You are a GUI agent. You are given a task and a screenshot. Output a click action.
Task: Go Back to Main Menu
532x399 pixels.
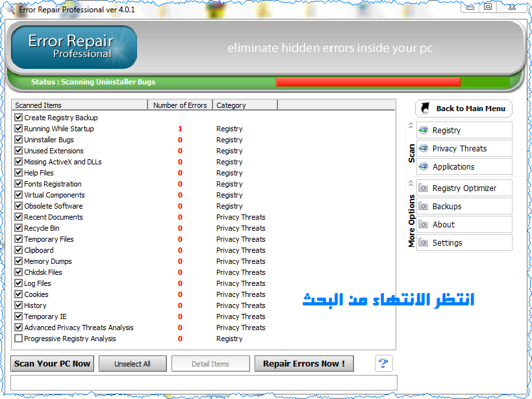tap(464, 109)
